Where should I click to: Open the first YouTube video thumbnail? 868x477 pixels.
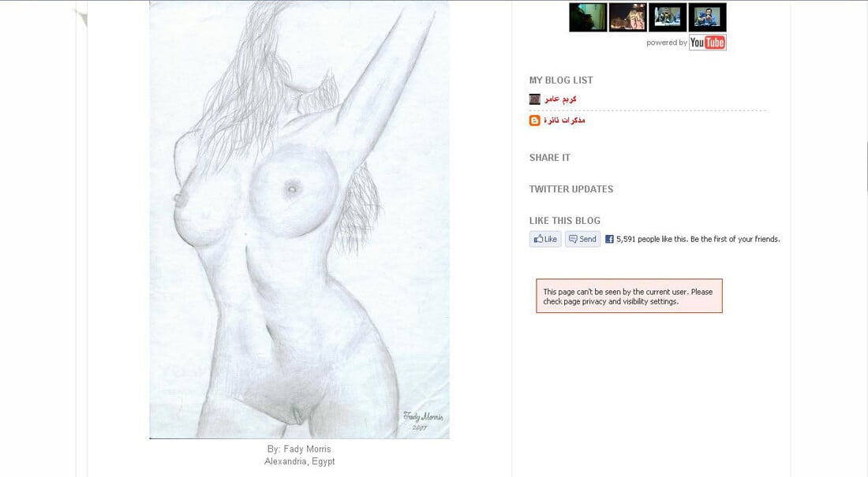pos(588,17)
